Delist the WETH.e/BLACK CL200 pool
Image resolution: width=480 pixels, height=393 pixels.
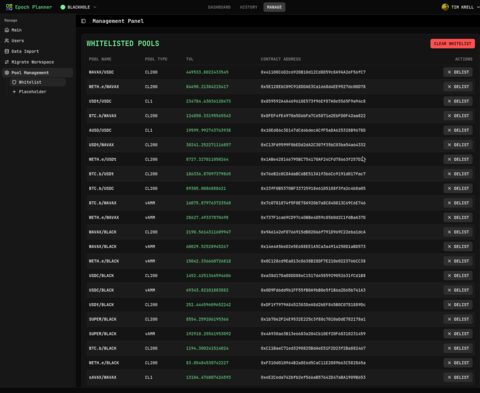(x=458, y=363)
